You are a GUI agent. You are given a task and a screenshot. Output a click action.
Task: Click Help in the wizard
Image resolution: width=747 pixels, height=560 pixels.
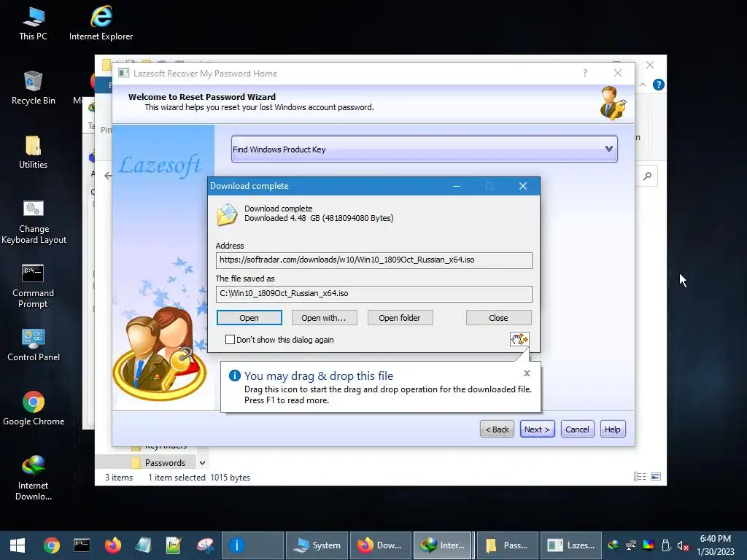[x=612, y=429]
